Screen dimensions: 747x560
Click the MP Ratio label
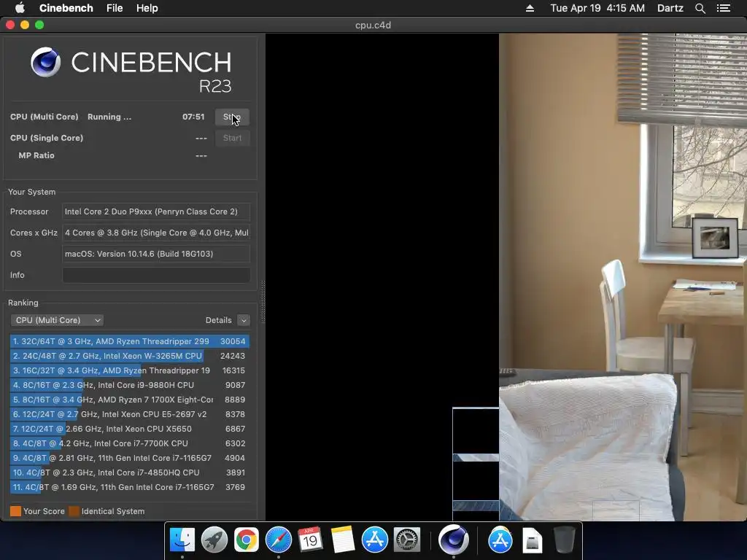pyautogui.click(x=36, y=155)
